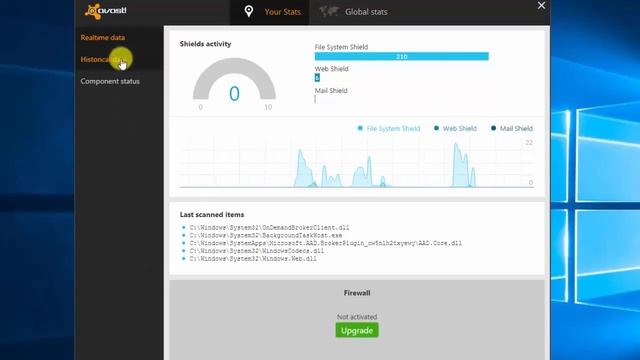Click the location pin icon beside Your Stats
The image size is (640, 360).
tap(249, 11)
